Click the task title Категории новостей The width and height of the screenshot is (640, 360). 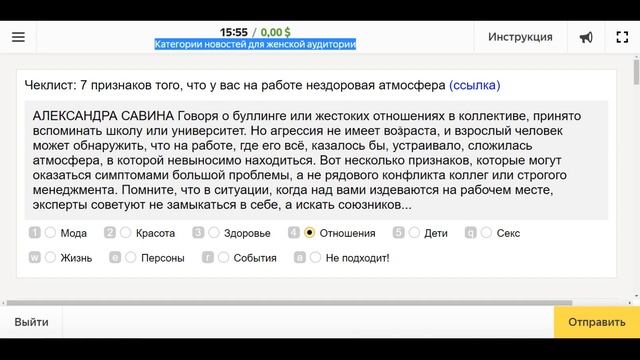pos(255,44)
